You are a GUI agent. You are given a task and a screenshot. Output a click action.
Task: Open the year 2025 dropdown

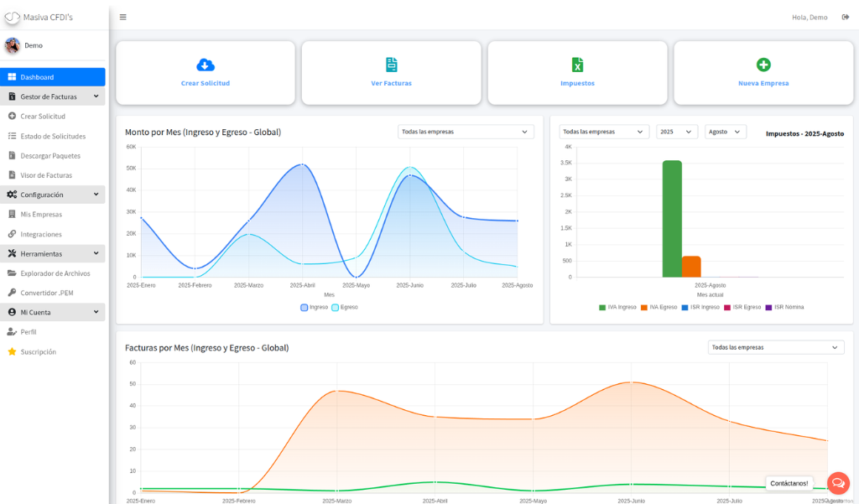click(x=677, y=132)
